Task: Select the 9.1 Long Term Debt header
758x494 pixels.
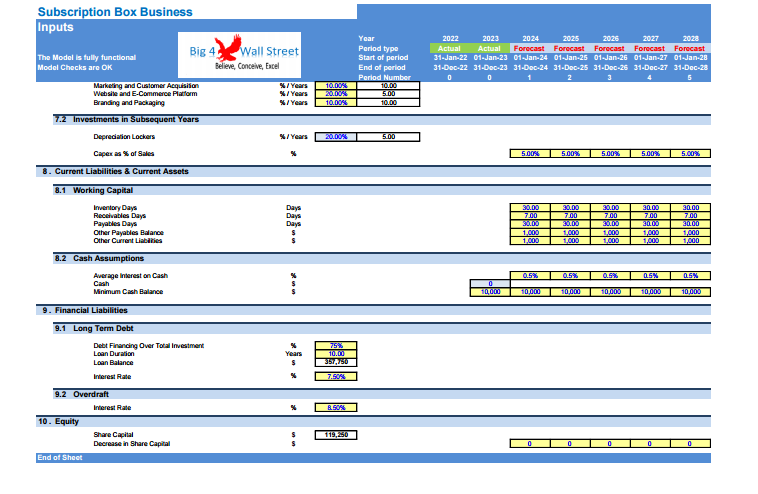Action: [x=382, y=329]
